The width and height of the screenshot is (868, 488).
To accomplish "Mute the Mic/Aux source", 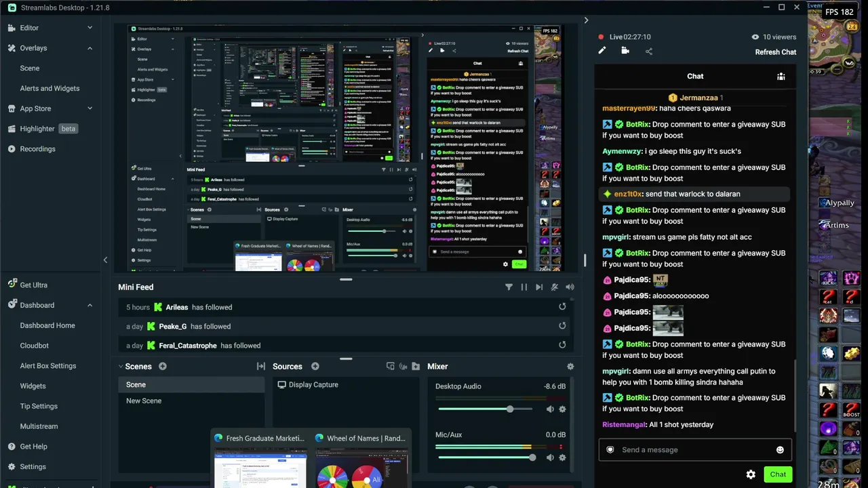I will point(550,457).
